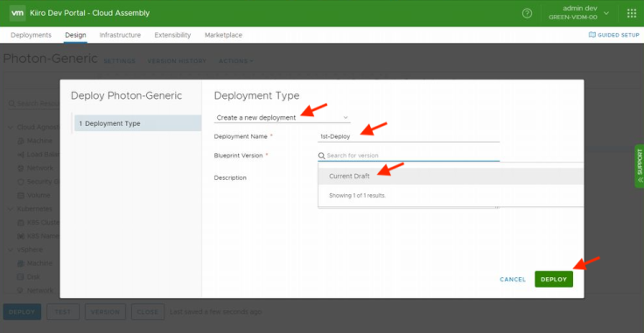Open the Guided Setup link
644x333 pixels.
pos(613,35)
